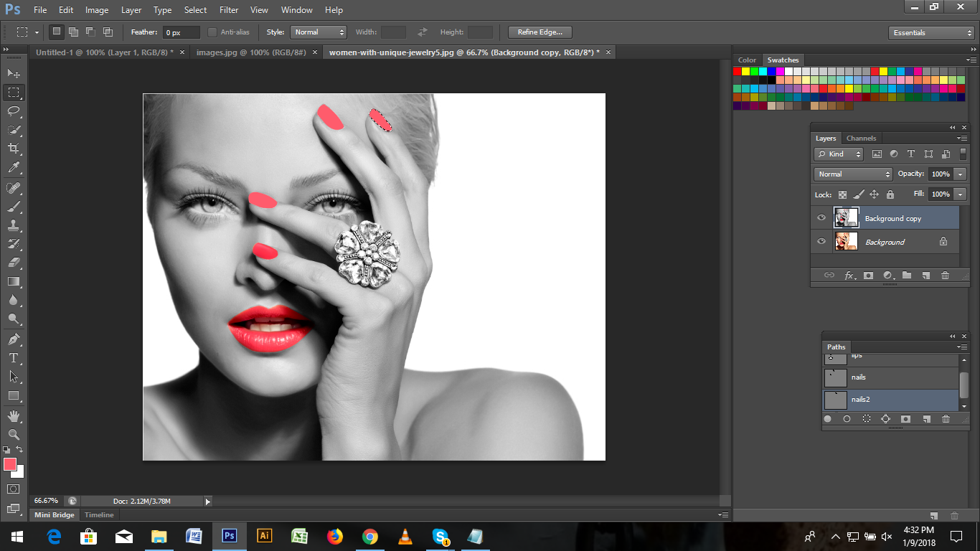Viewport: 980px width, 551px height.
Task: Select the Lasso tool
Action: [x=14, y=111]
